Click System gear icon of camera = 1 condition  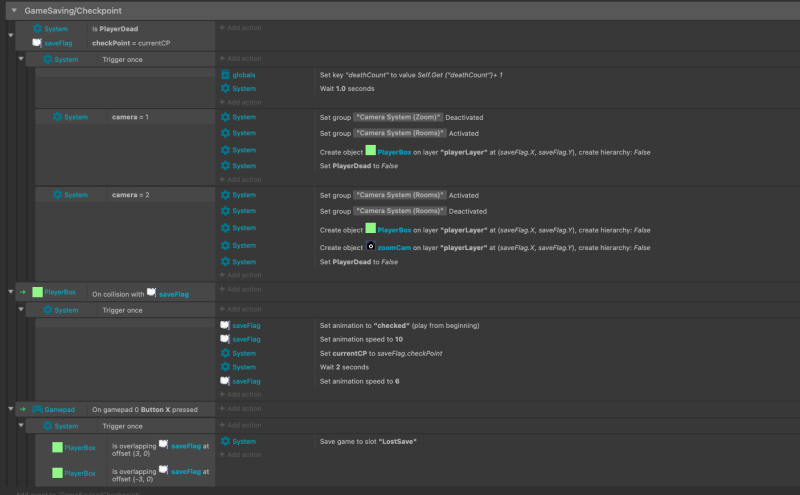pos(57,117)
